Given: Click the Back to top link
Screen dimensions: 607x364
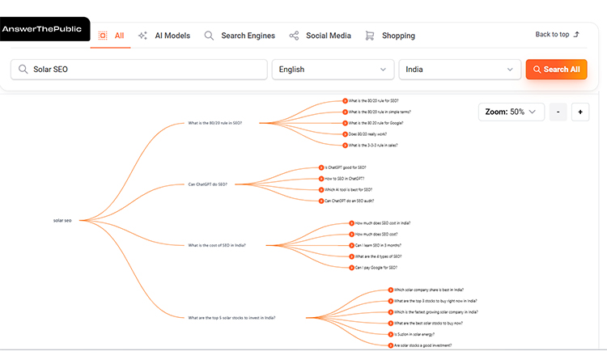Looking at the screenshot, I should tap(557, 35).
